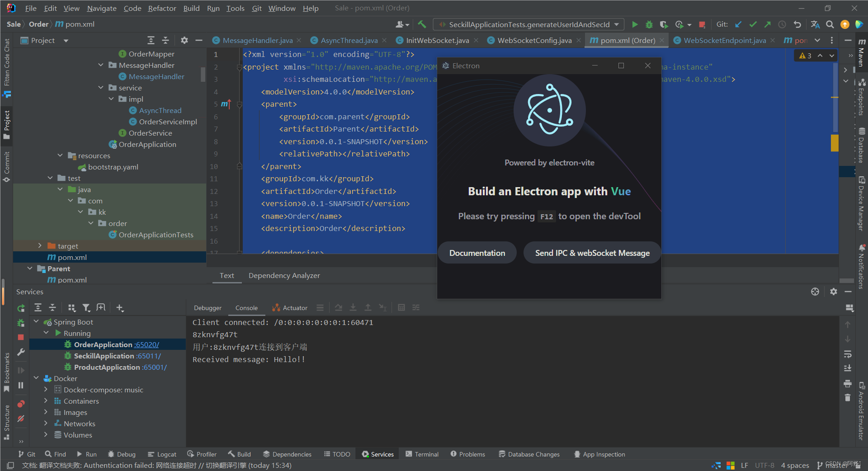Image resolution: width=868 pixels, height=471 pixels.
Task: Pause output of the running application
Action: pyautogui.click(x=21, y=385)
